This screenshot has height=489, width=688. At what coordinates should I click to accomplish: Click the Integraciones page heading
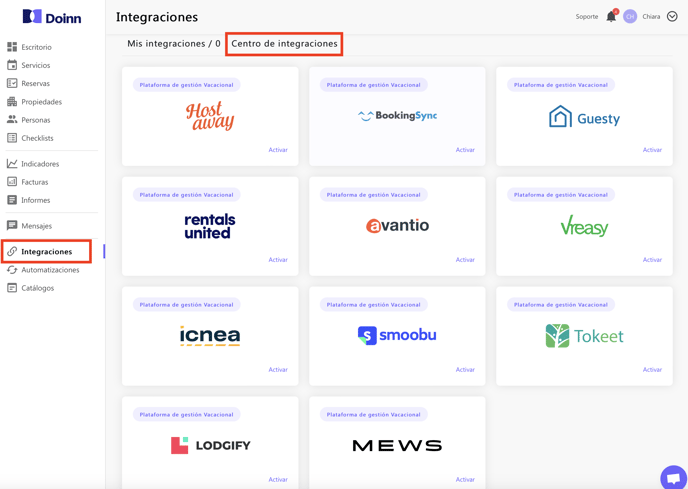point(157,17)
